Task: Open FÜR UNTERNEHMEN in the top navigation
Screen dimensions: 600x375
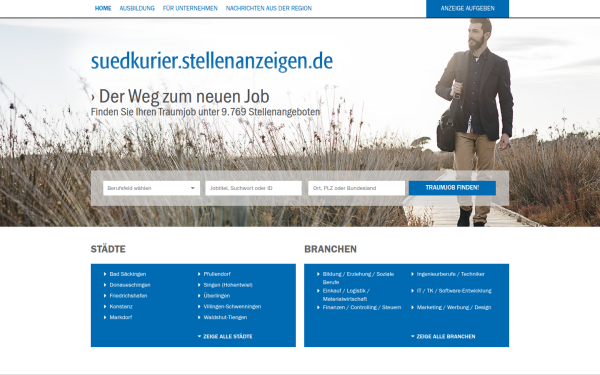Action: click(190, 8)
